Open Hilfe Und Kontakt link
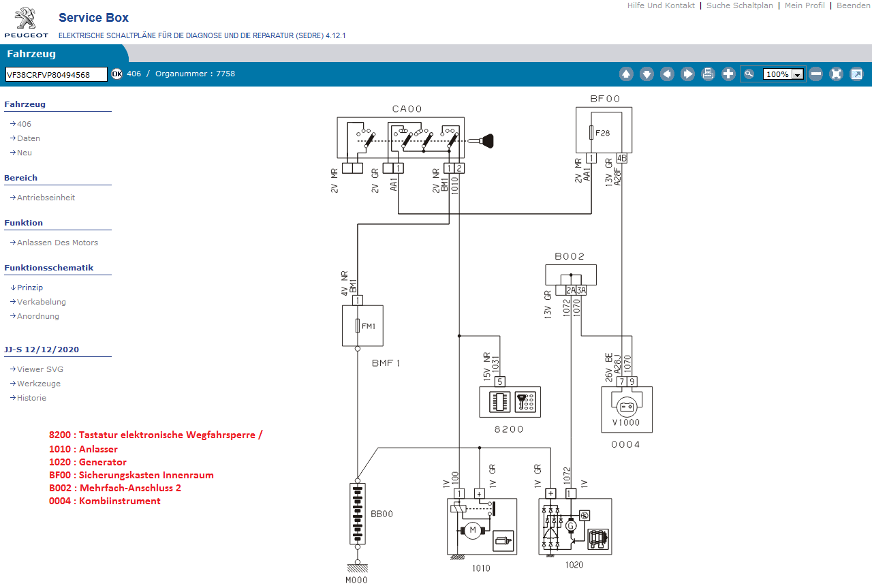This screenshot has height=588, width=872. pos(661,5)
